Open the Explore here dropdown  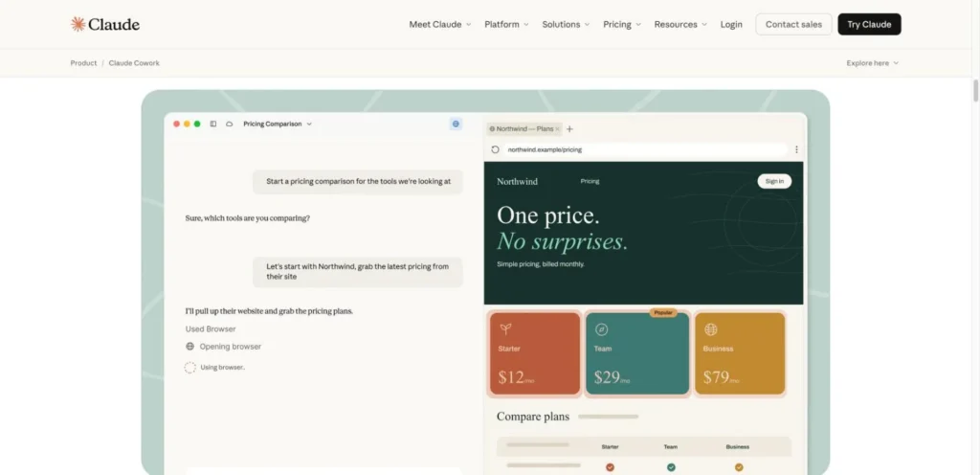click(873, 63)
